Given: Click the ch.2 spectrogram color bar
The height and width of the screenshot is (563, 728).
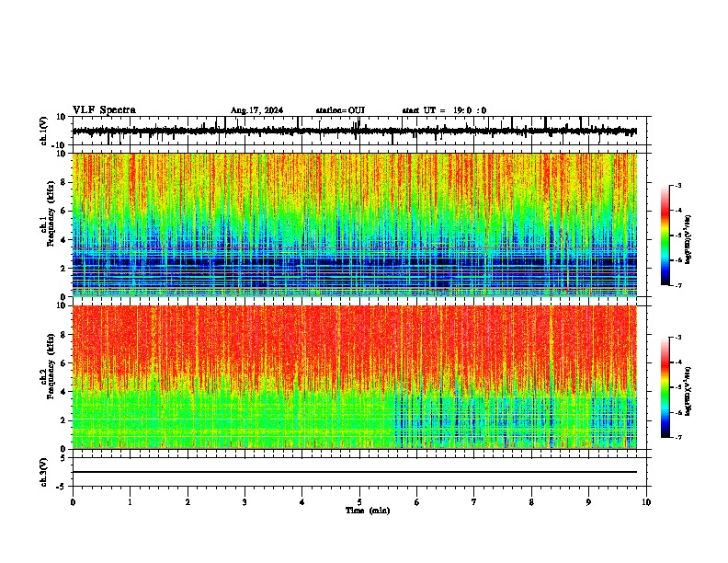Looking at the screenshot, I should tap(665, 387).
